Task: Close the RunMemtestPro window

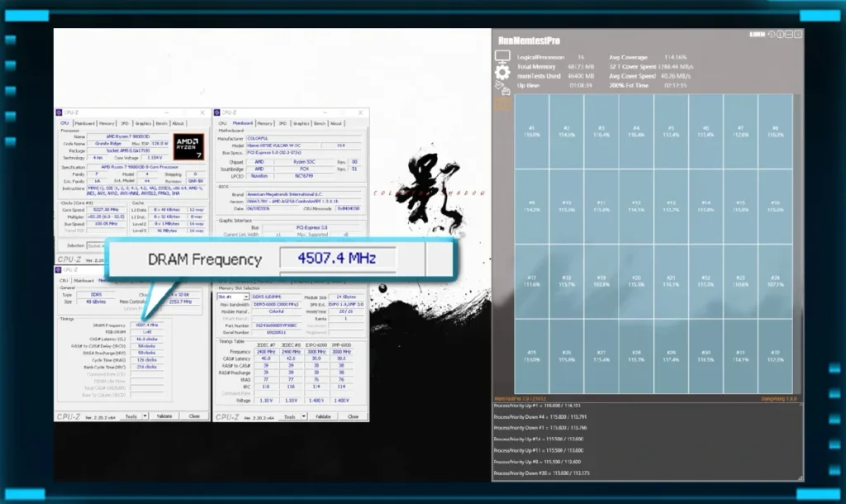Action: point(798,34)
